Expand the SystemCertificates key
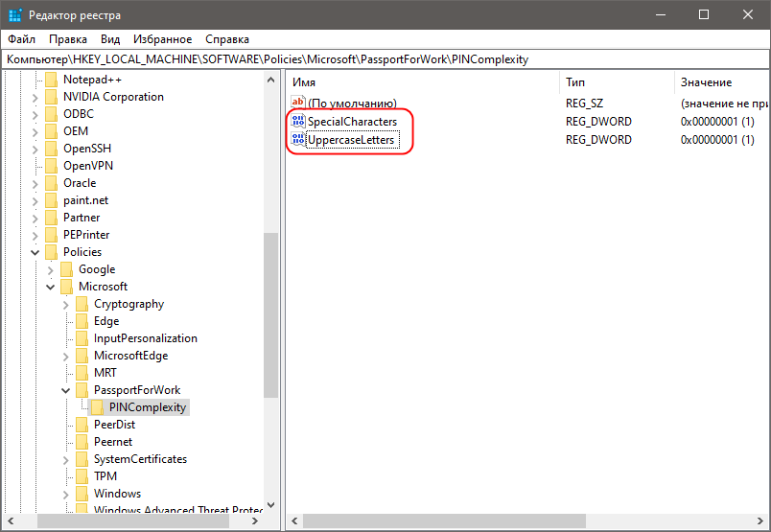 (x=66, y=460)
